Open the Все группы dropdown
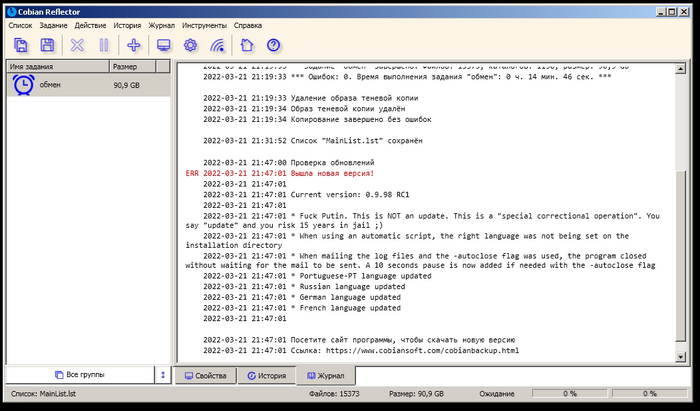700x411 pixels. pos(78,375)
